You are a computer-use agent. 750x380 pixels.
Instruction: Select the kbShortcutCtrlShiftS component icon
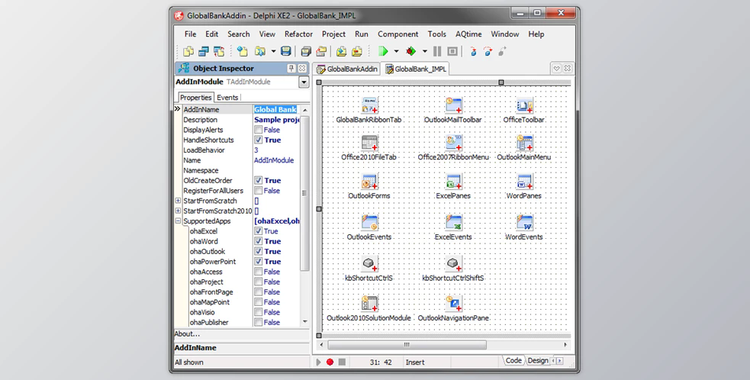453,264
